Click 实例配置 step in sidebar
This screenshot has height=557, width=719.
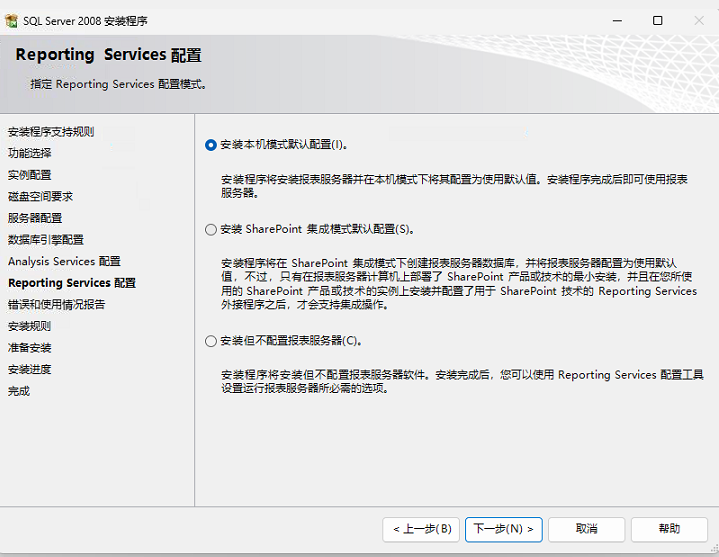(29, 175)
